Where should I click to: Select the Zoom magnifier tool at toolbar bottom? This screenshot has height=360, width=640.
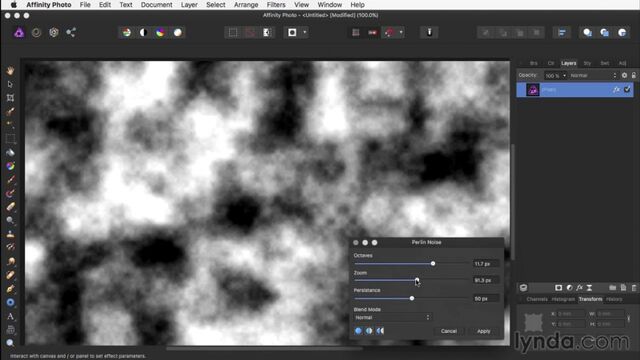(10, 343)
